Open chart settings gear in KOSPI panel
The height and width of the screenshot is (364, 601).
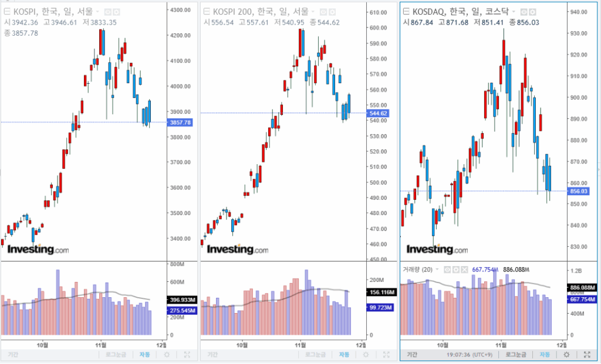coord(167,355)
